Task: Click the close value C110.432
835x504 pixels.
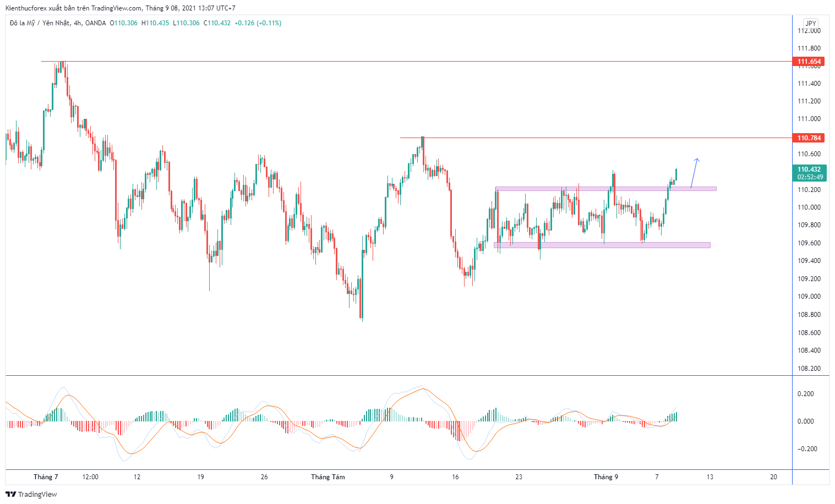Action: point(217,23)
